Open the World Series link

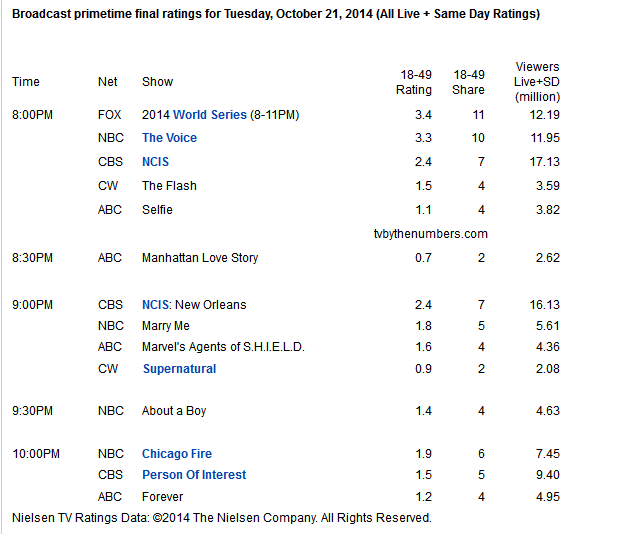pyautogui.click(x=210, y=115)
